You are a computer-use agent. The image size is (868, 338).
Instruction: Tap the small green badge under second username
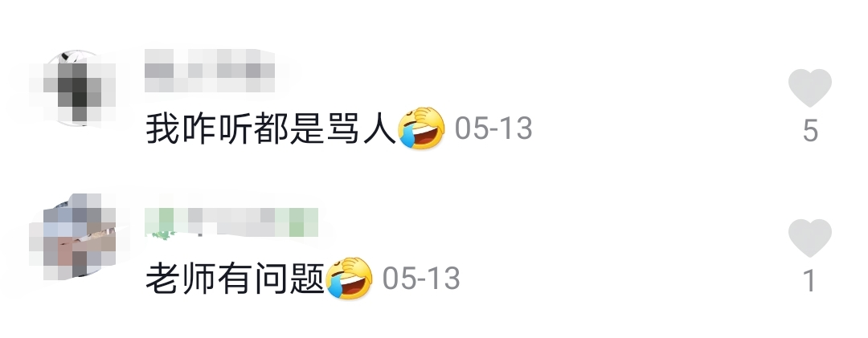[162, 236]
